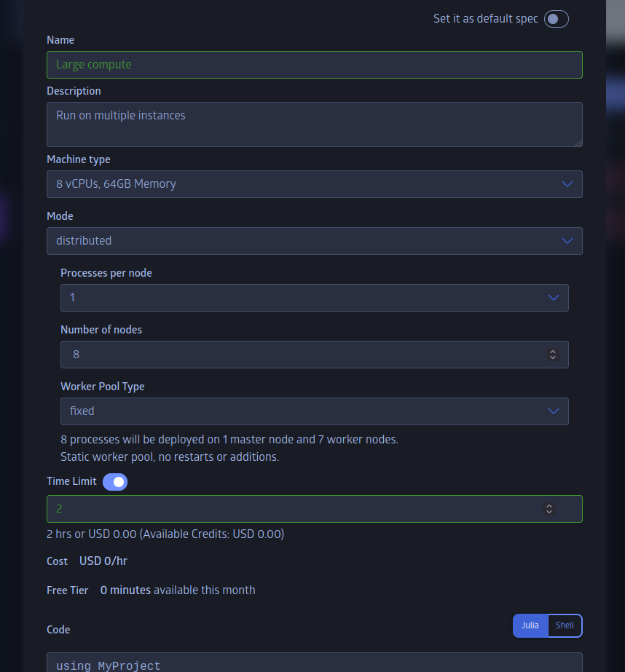Edit the Description text area
Viewport: 625px width, 672px height.
314,124
